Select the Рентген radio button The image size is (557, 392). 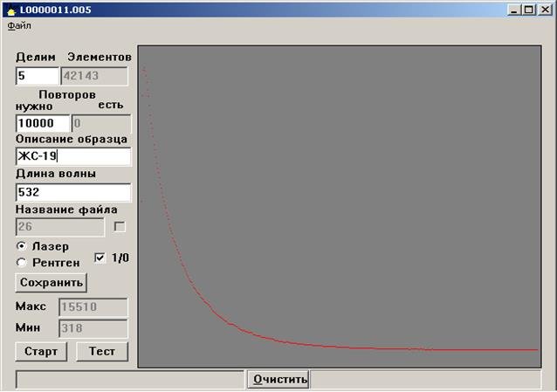(22, 263)
